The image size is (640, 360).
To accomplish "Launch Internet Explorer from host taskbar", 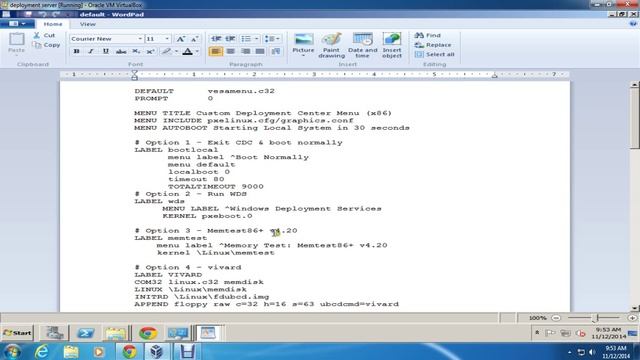I will [x=42, y=351].
